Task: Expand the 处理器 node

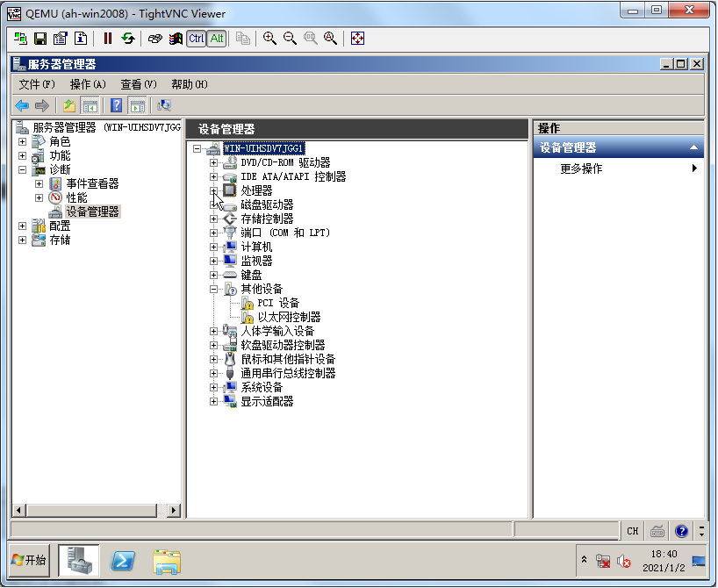Action: pos(213,190)
